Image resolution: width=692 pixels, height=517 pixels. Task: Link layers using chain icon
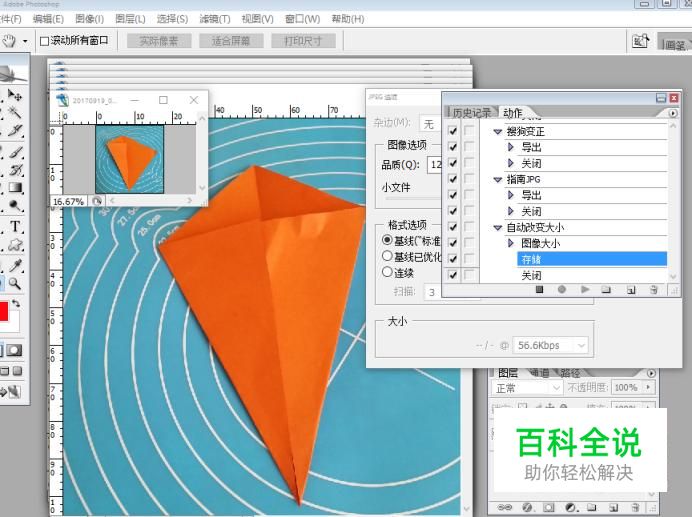505,507
